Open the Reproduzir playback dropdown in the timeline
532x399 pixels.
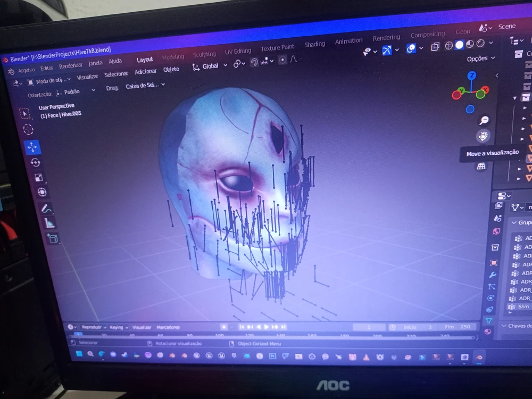coord(94,327)
